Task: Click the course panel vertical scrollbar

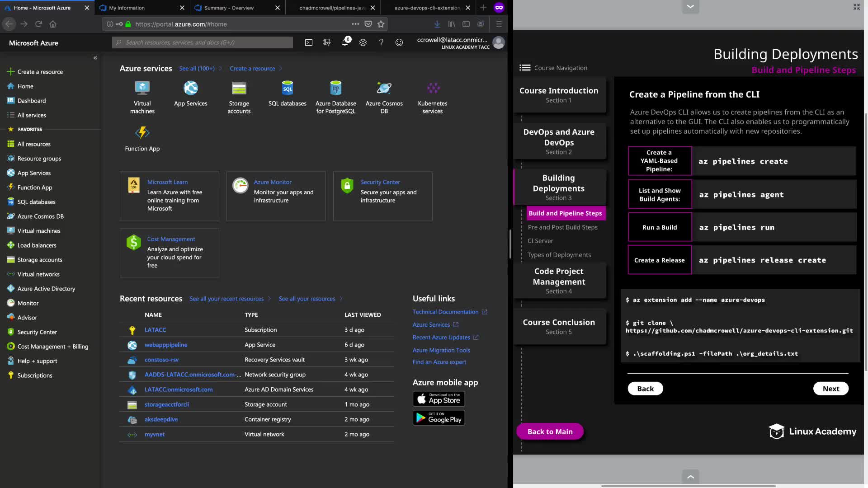Action: pyautogui.click(x=865, y=241)
